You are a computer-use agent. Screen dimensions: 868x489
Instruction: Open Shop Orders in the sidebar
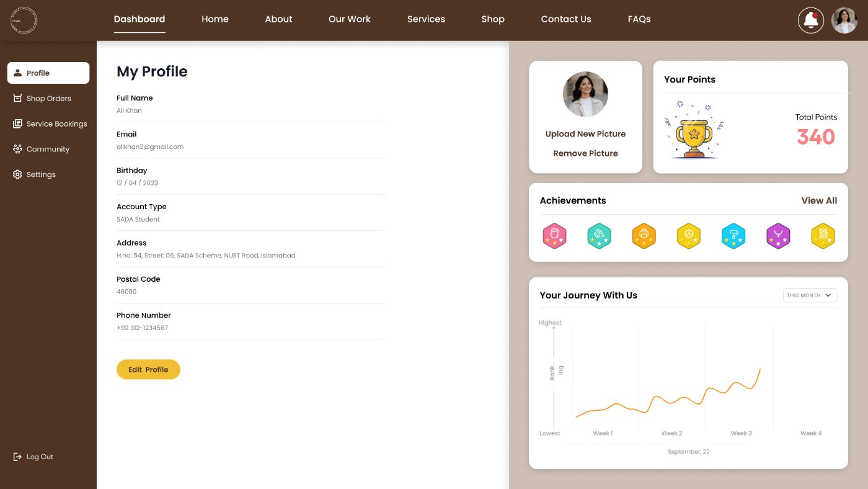point(48,98)
